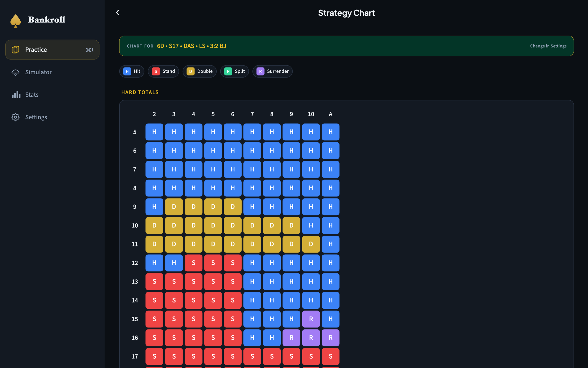The image size is (588, 368).
Task: Click the Settings gear icon
Action: 16,117
